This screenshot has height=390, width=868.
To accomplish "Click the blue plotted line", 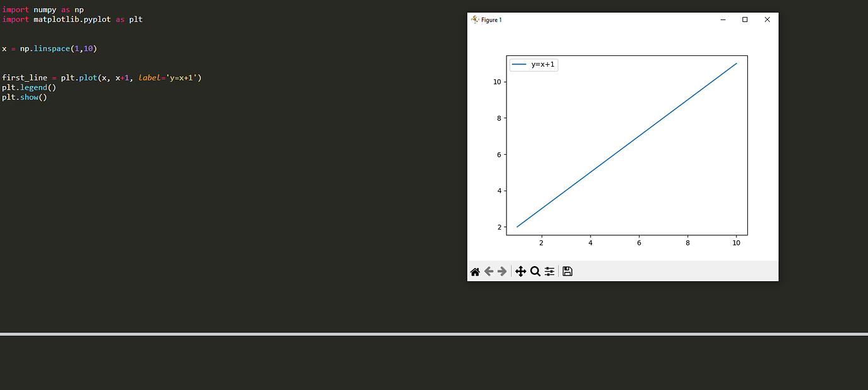I will coord(626,145).
